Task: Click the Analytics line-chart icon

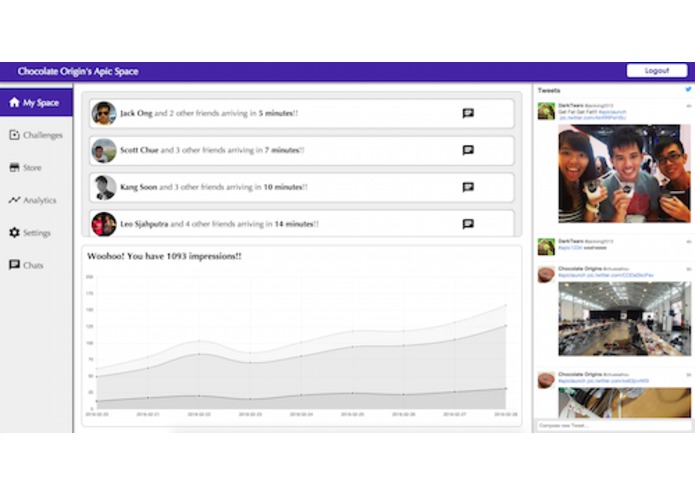Action: click(14, 200)
